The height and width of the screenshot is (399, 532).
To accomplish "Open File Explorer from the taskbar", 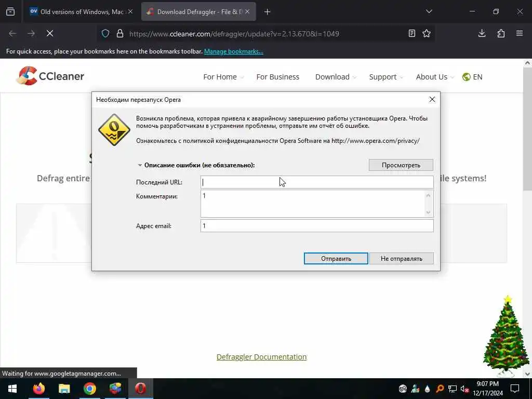I will pyautogui.click(x=64, y=389).
